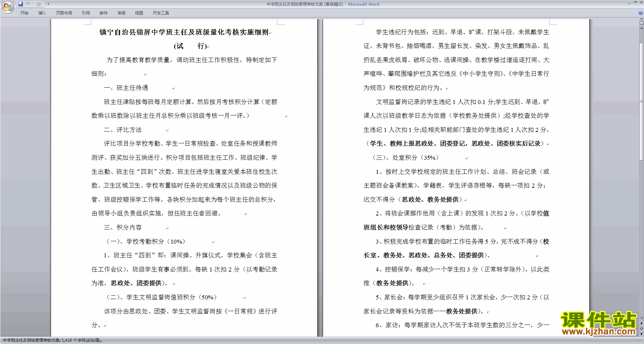
Task: Click line starting 6、家访
Action: coord(463,325)
